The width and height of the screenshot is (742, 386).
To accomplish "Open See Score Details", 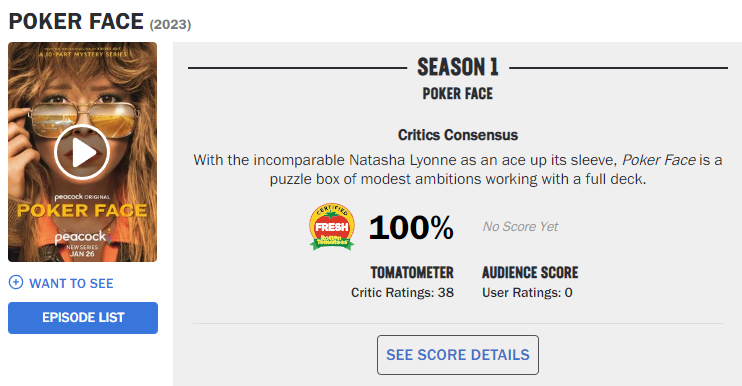I will [x=458, y=355].
